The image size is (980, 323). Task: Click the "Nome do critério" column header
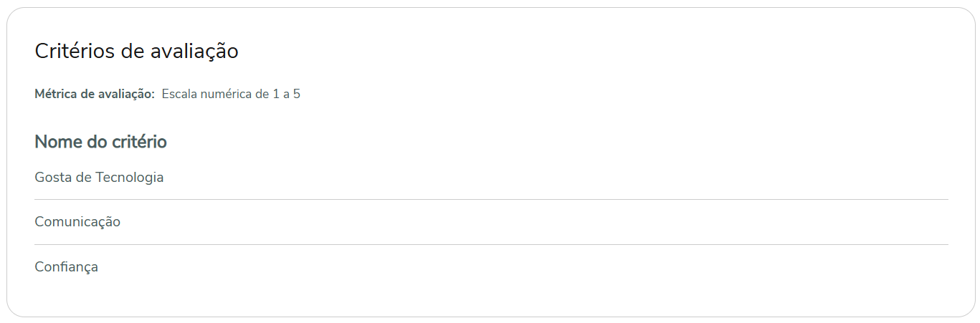[100, 142]
